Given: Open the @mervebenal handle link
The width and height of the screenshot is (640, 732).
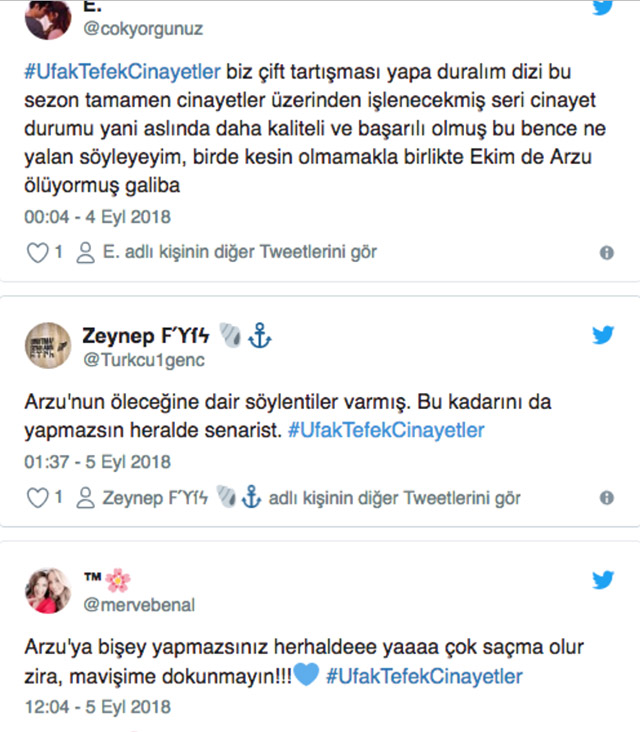Looking at the screenshot, I should 139,605.
